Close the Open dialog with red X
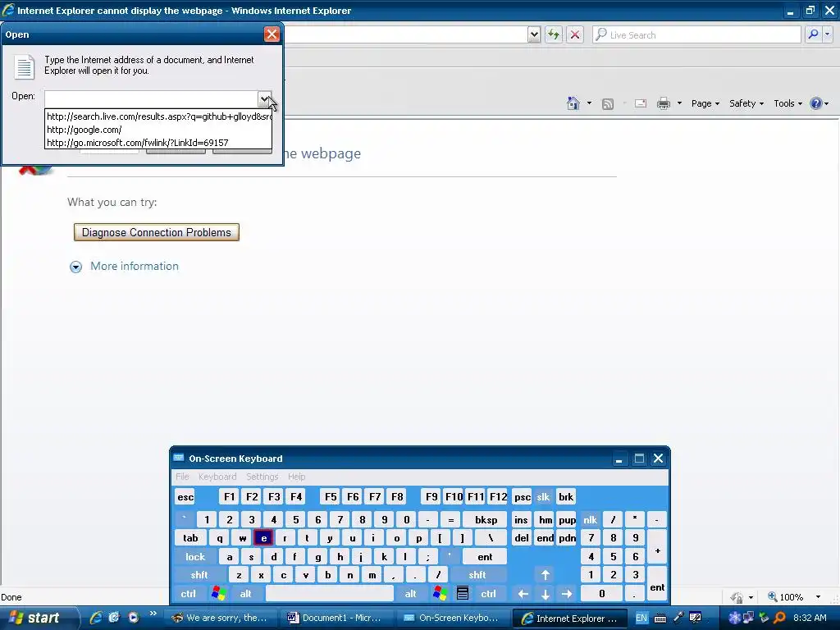This screenshot has height=630, width=840. [x=272, y=34]
